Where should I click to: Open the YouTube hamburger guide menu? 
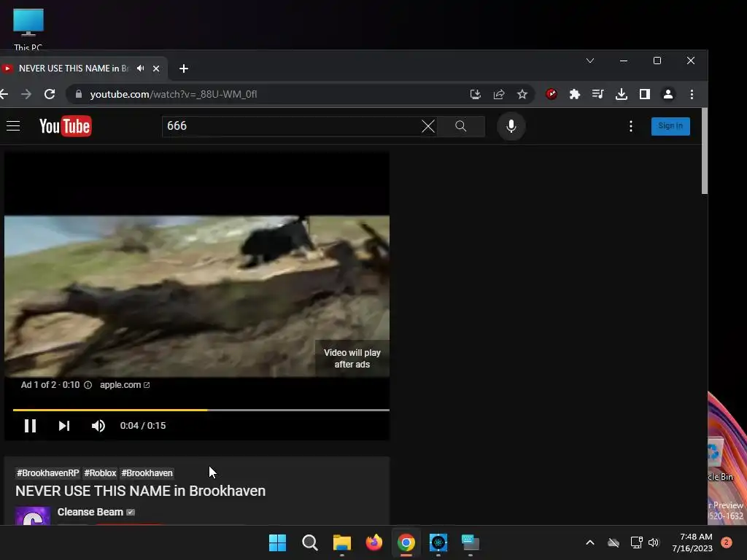click(13, 126)
